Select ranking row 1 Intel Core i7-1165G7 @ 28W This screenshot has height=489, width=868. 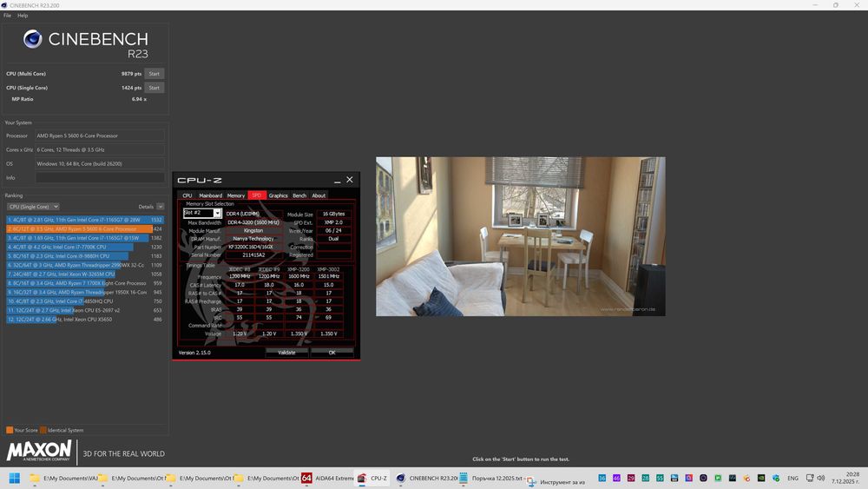[85, 220]
